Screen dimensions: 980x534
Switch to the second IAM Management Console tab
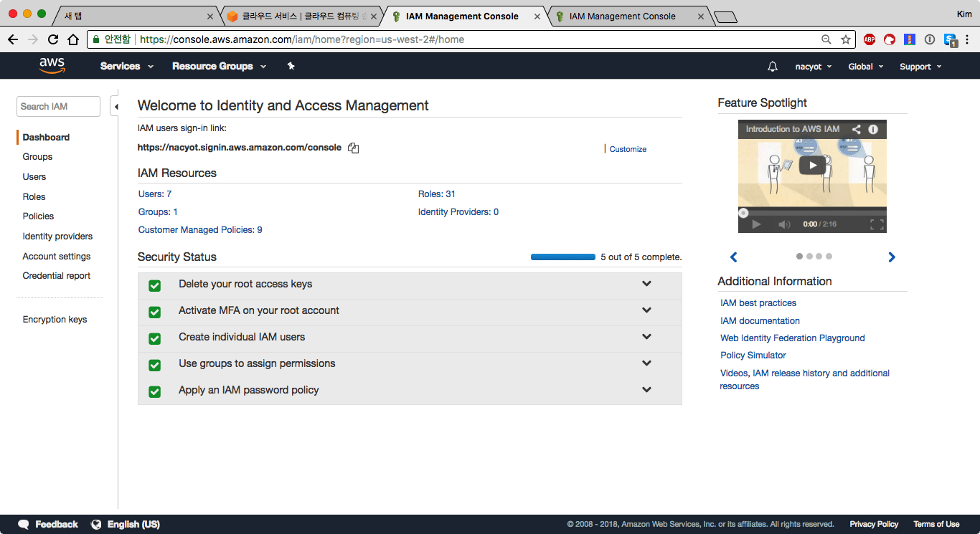[x=623, y=16]
